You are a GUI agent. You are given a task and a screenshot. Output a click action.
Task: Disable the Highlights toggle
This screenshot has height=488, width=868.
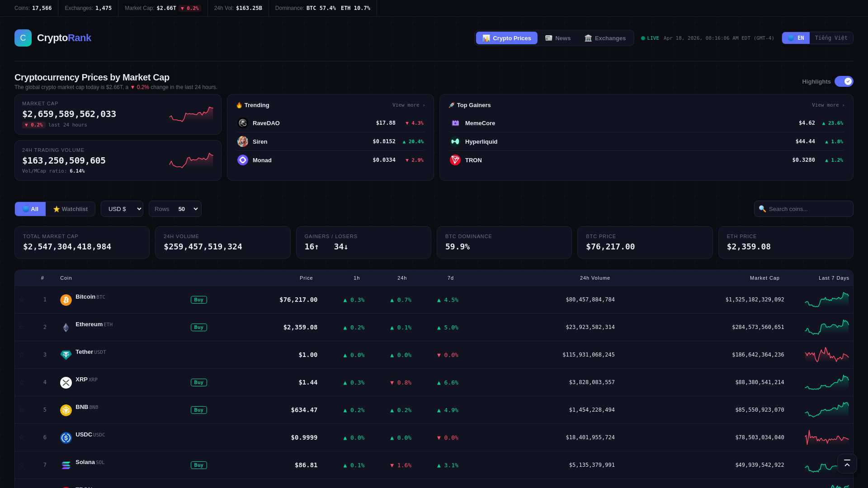coord(844,81)
